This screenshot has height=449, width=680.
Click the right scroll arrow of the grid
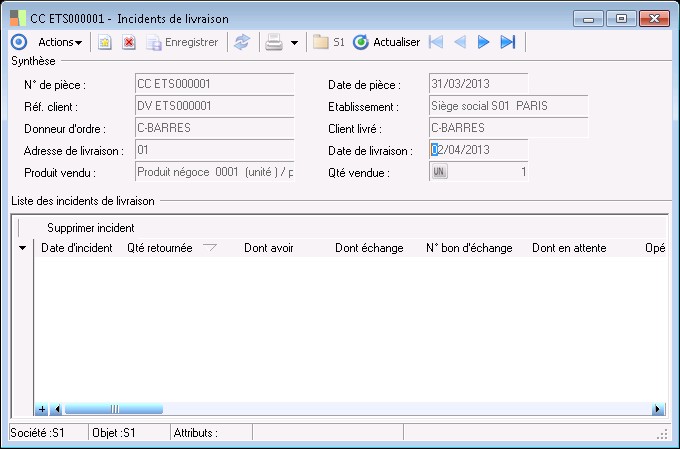(x=658, y=409)
